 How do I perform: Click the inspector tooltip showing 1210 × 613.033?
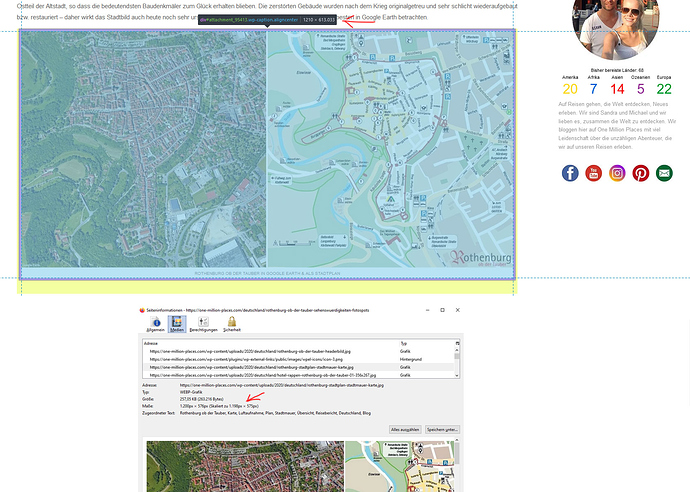(x=267, y=20)
